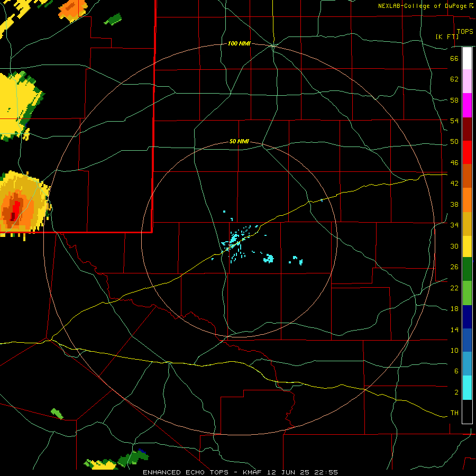Click the '2' legend value
476x476 pixels.
click(x=456, y=392)
